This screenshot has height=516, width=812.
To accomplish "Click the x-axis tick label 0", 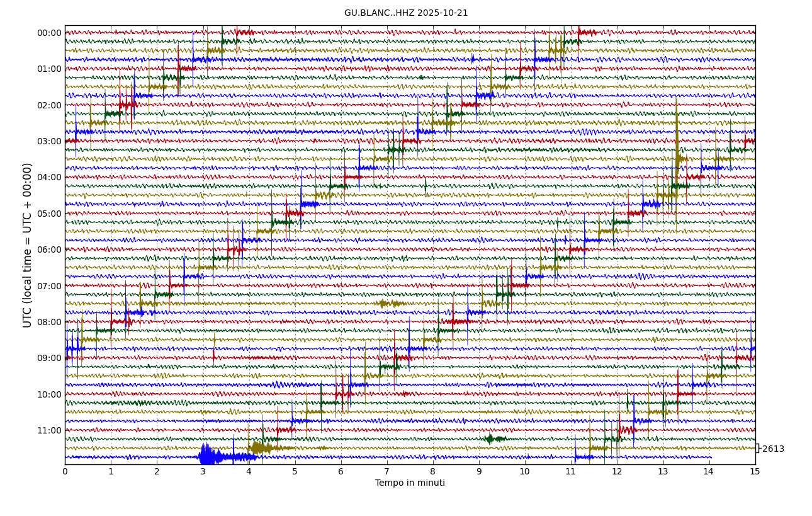I will pos(65,471).
